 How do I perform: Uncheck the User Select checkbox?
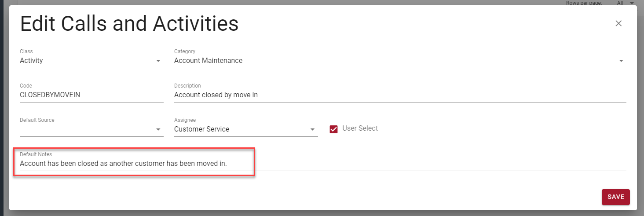click(333, 129)
